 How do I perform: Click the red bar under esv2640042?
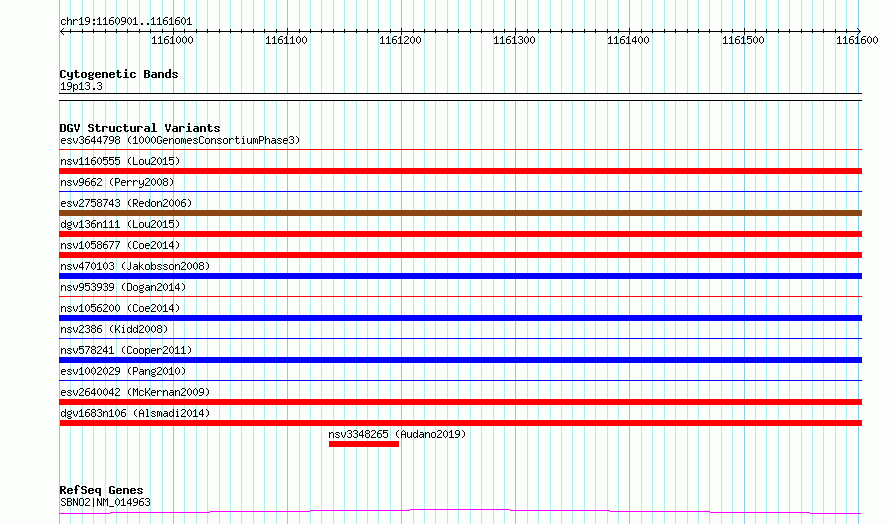click(x=460, y=402)
